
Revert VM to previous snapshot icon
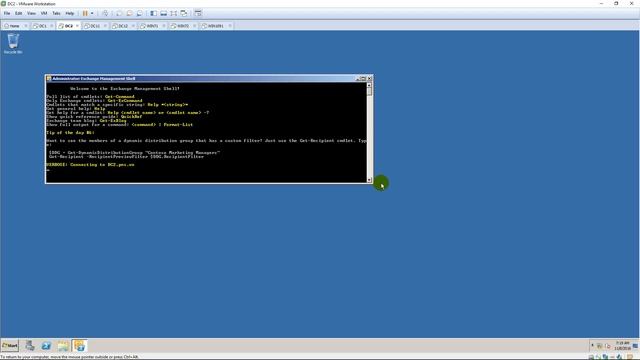click(x=129, y=13)
